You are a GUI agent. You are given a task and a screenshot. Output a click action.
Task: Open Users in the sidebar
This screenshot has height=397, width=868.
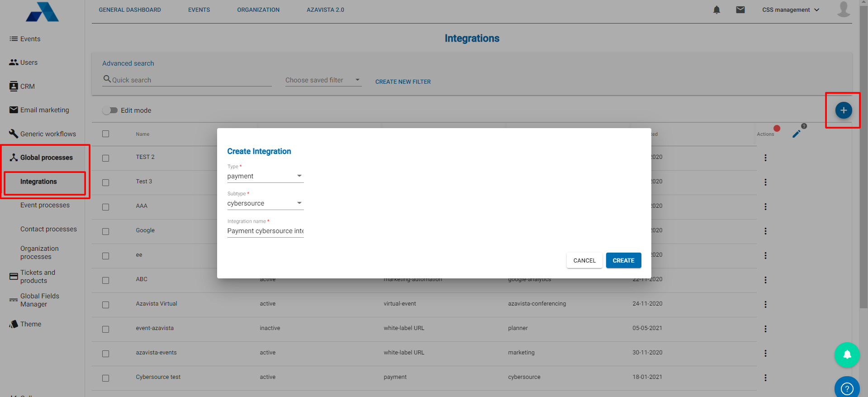pos(24,62)
